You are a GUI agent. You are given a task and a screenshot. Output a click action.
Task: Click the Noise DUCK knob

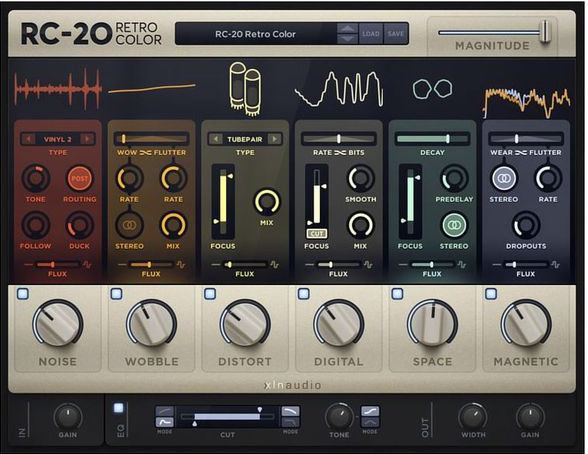coord(80,225)
